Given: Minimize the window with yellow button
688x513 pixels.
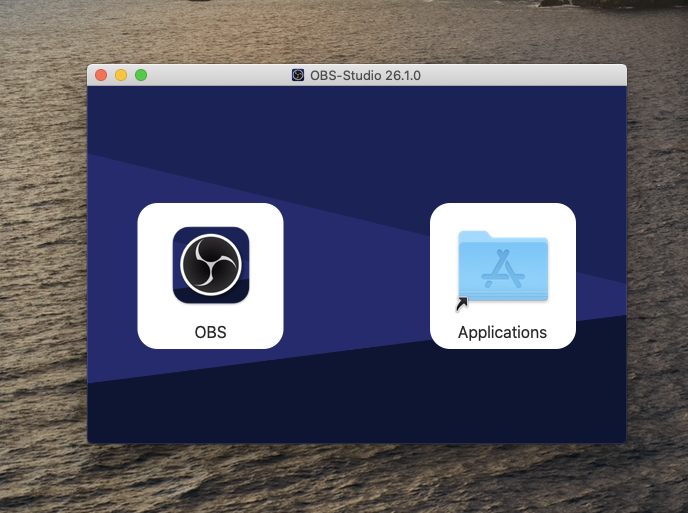Looking at the screenshot, I should (121, 75).
